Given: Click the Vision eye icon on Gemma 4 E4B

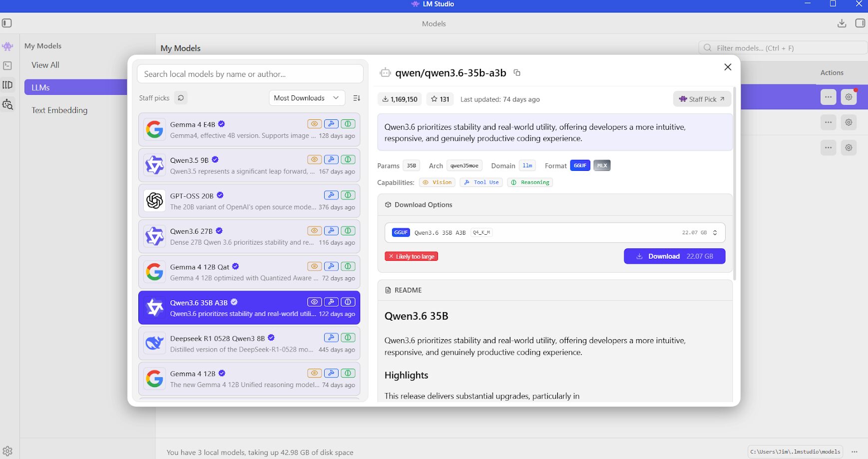Looking at the screenshot, I should click(x=314, y=124).
